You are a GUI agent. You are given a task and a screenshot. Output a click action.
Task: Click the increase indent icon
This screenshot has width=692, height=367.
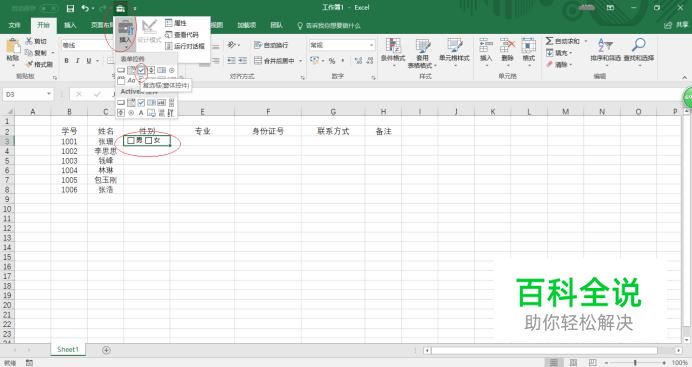[x=242, y=60]
